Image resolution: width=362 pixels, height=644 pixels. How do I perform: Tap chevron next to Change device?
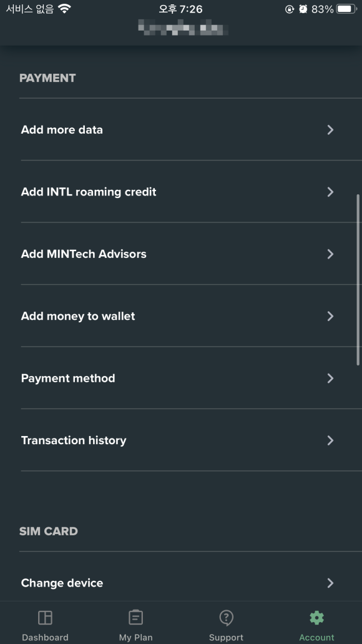click(x=330, y=583)
